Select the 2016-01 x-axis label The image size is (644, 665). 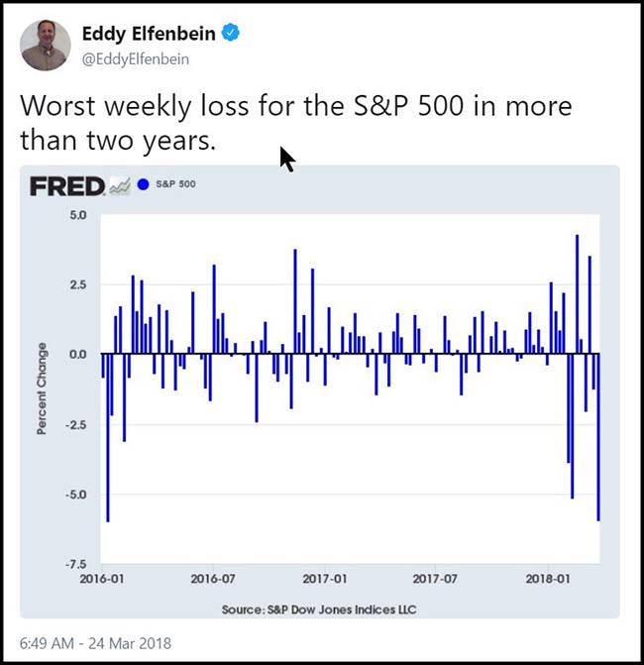point(101,577)
